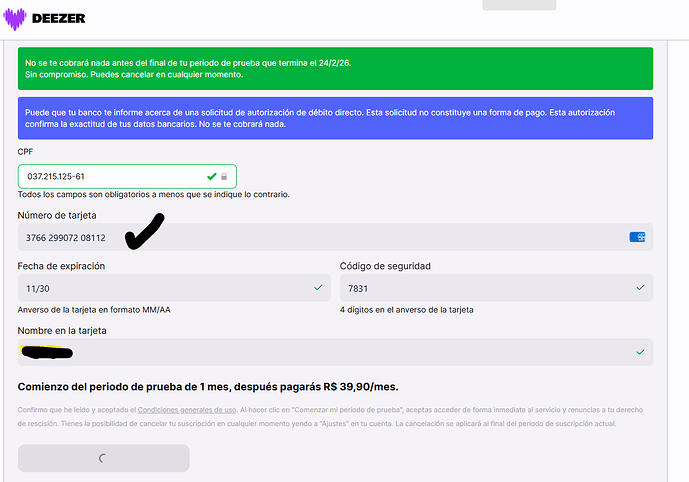Click the blue card brand icon

coord(636,237)
